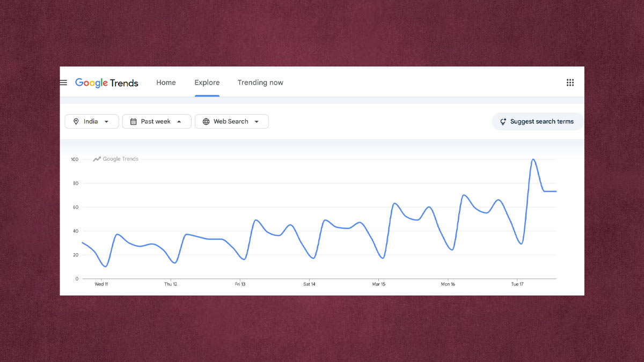Screen dimensions: 644x362
Task: Click the Mon 16 axis label
Action: pos(448,284)
